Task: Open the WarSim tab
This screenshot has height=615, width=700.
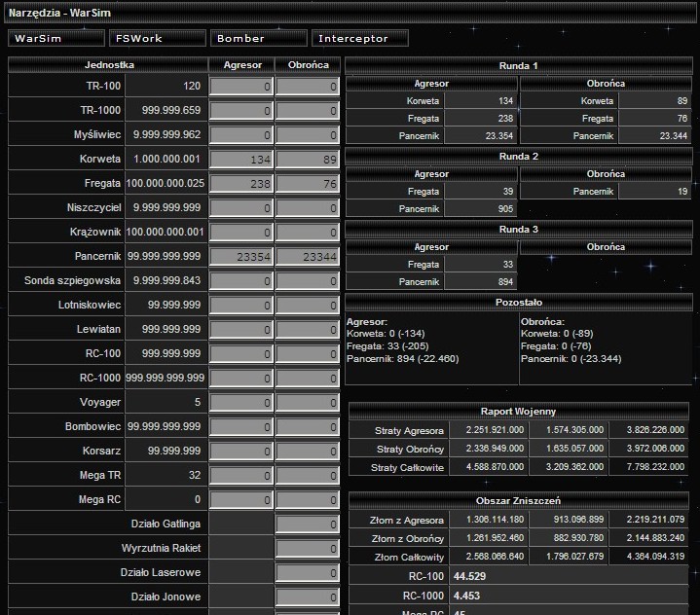Action: pyautogui.click(x=56, y=39)
